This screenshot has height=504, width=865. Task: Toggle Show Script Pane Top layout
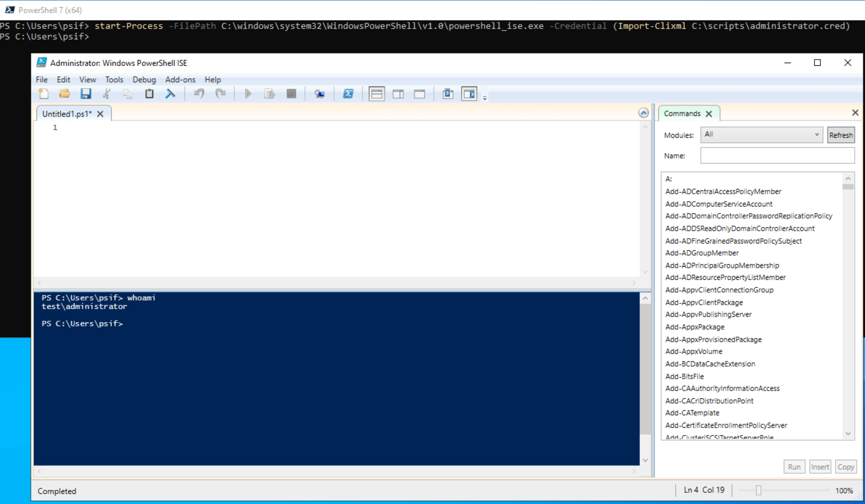point(376,94)
